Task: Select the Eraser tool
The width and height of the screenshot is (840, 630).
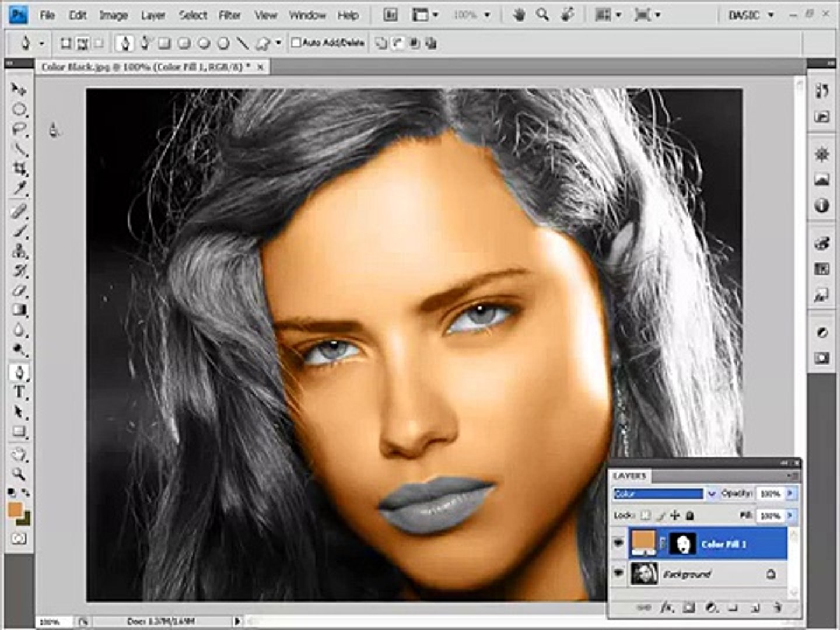Action: click(x=20, y=290)
